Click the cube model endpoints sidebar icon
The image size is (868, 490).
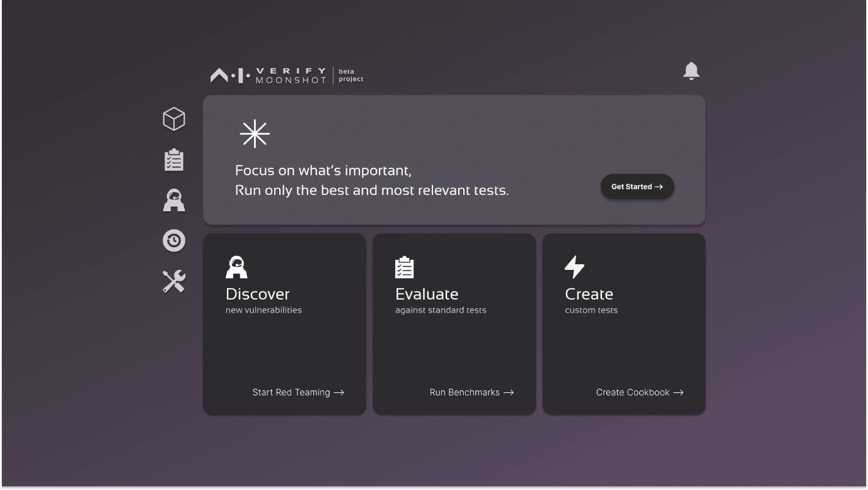pyautogui.click(x=174, y=119)
